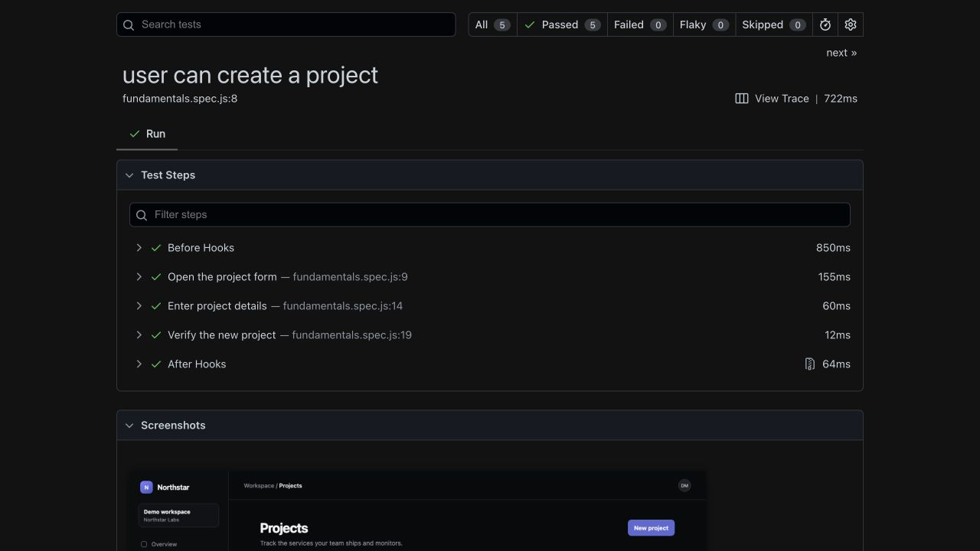
Task: Click the View Trace columns icon
Action: (x=742, y=99)
